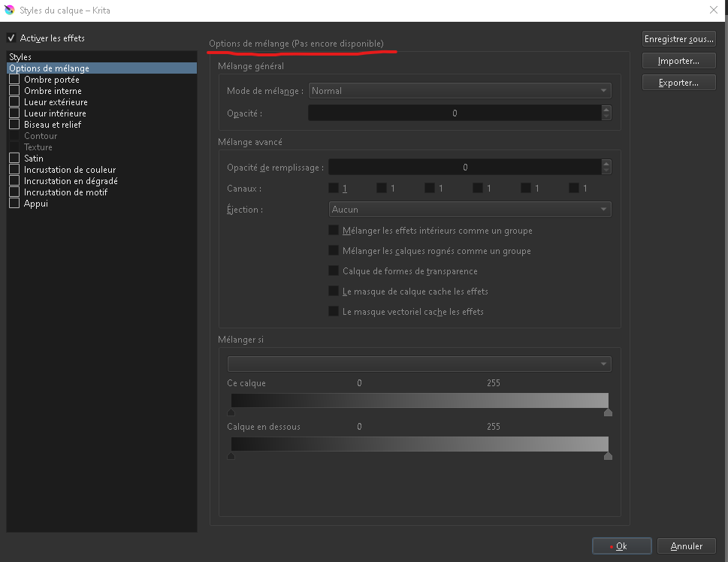Viewport: 728px width, 562px height.
Task: Close the Styles du calque dialog
Action: (x=712, y=11)
